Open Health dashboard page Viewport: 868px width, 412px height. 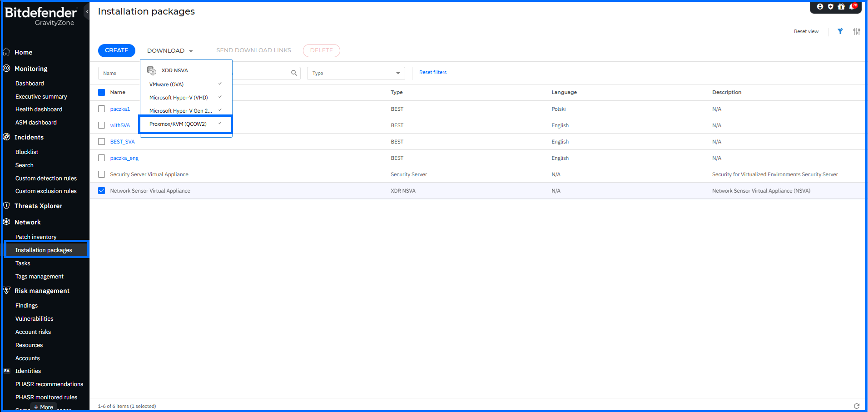(x=39, y=109)
